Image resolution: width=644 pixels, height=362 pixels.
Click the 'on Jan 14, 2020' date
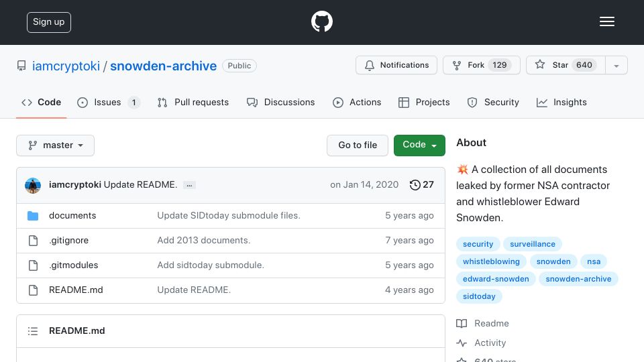(x=364, y=185)
